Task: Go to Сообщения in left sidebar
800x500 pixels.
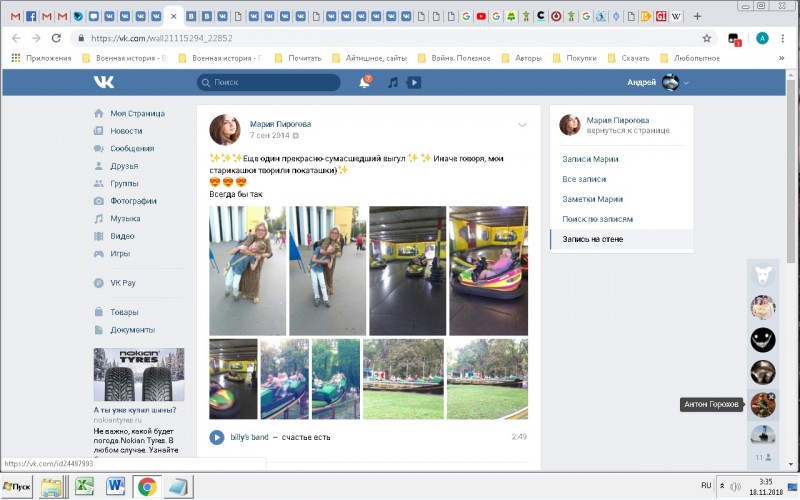Action: click(132, 148)
